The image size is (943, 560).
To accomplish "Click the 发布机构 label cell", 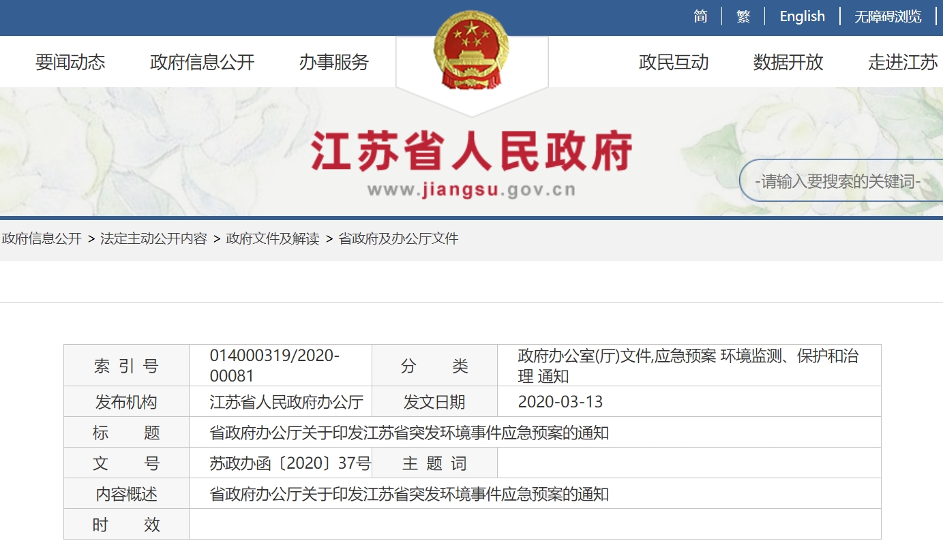I will point(126,401).
